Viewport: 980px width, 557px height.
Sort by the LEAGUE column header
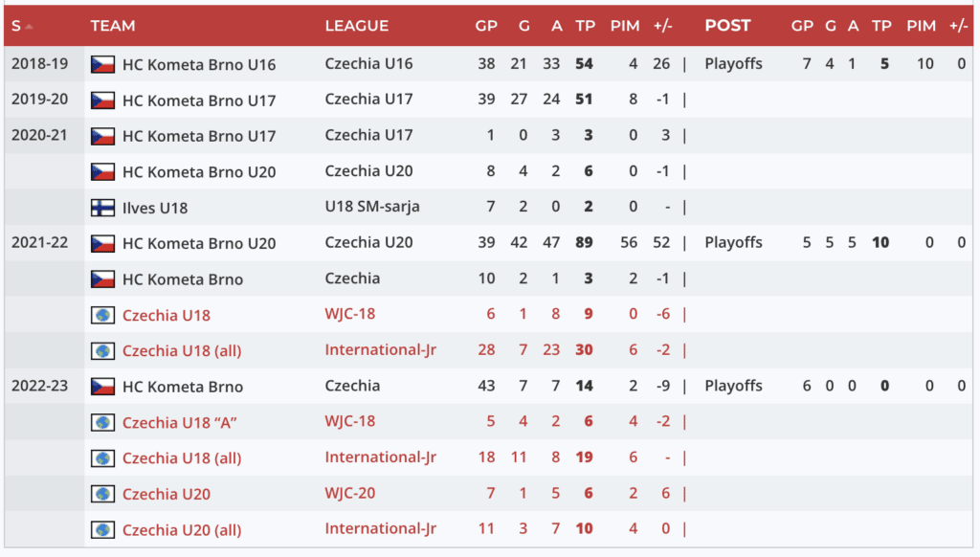click(356, 26)
